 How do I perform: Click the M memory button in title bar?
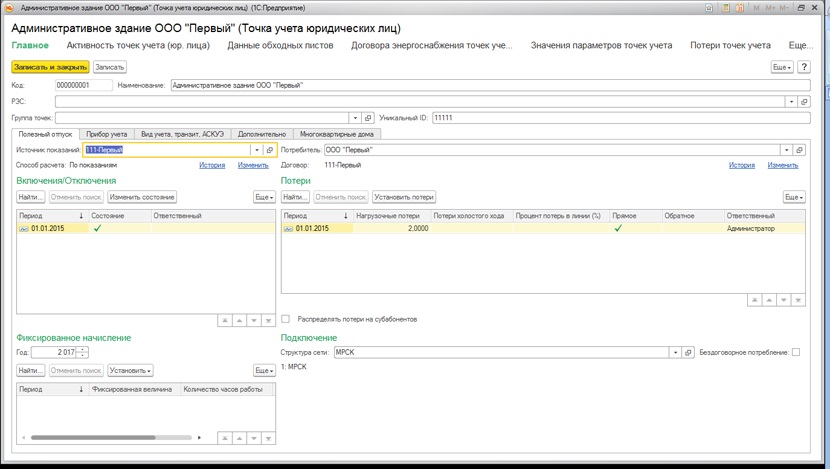756,8
